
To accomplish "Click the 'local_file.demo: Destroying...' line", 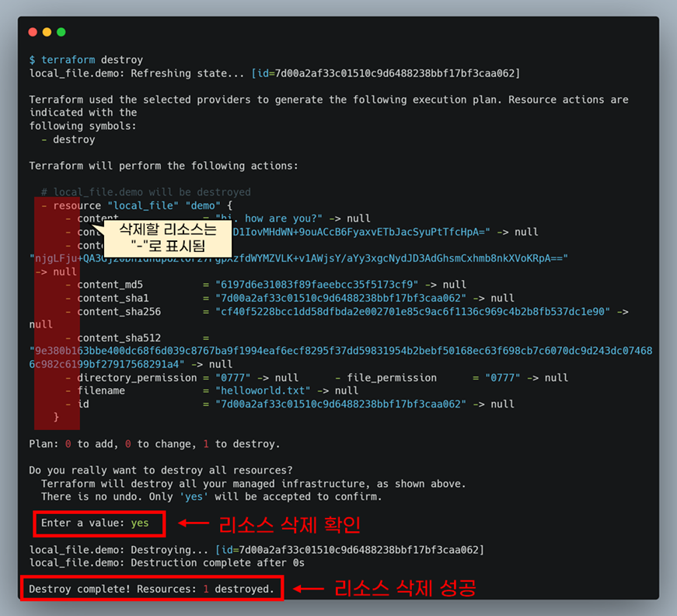I will [x=257, y=550].
